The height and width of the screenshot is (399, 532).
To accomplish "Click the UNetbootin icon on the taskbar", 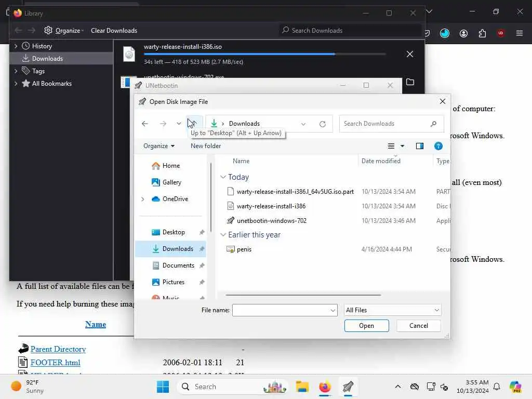I will point(348,387).
